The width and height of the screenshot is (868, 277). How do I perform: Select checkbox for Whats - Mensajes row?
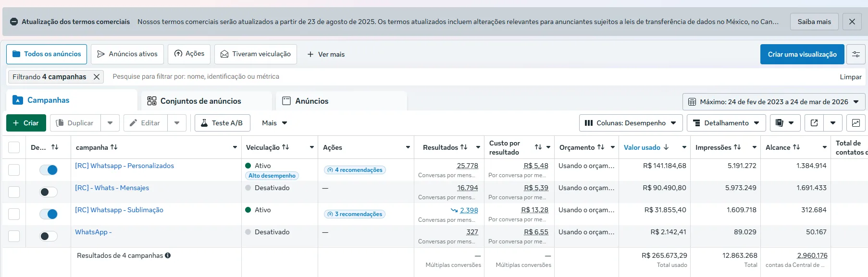pyautogui.click(x=14, y=192)
